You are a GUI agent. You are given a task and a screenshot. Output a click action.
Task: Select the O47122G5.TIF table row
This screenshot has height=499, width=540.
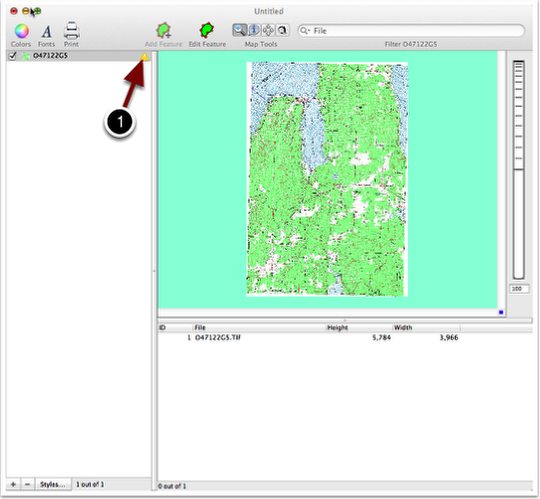(x=344, y=337)
